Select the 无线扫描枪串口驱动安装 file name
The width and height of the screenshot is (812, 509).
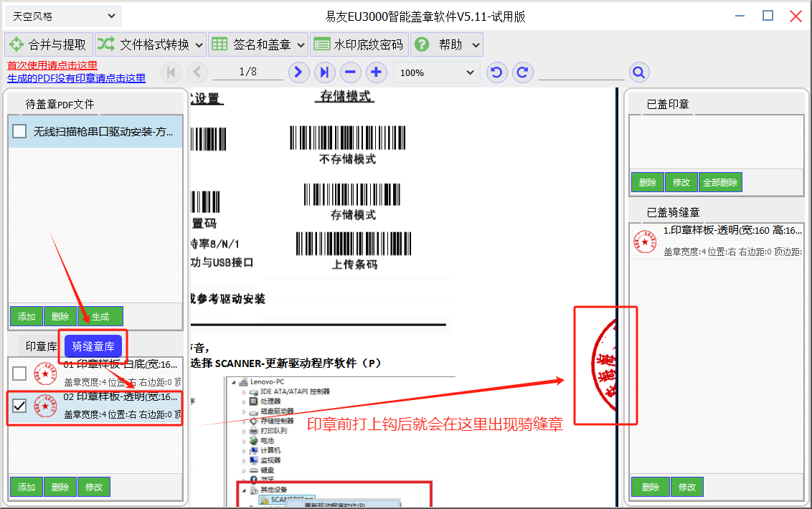103,131
